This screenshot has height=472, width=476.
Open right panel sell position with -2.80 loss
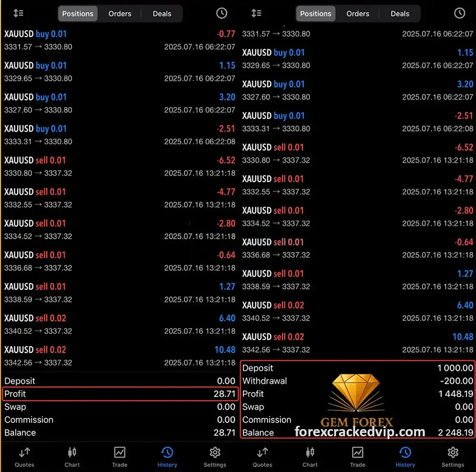357,217
